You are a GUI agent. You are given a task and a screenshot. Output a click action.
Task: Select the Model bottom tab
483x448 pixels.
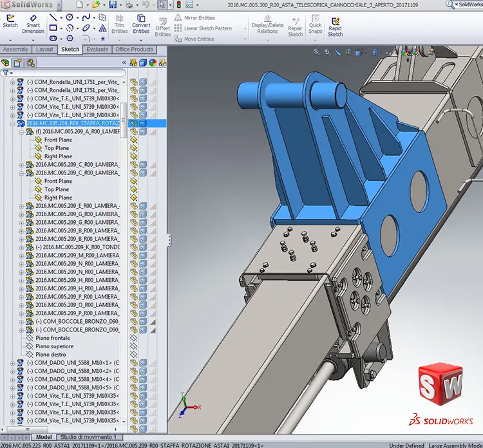click(x=44, y=437)
